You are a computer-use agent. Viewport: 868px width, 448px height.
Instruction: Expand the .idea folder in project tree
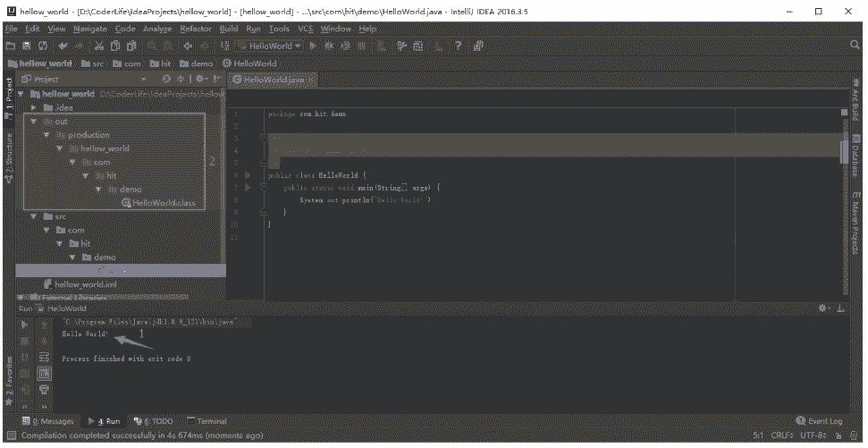(x=34, y=107)
